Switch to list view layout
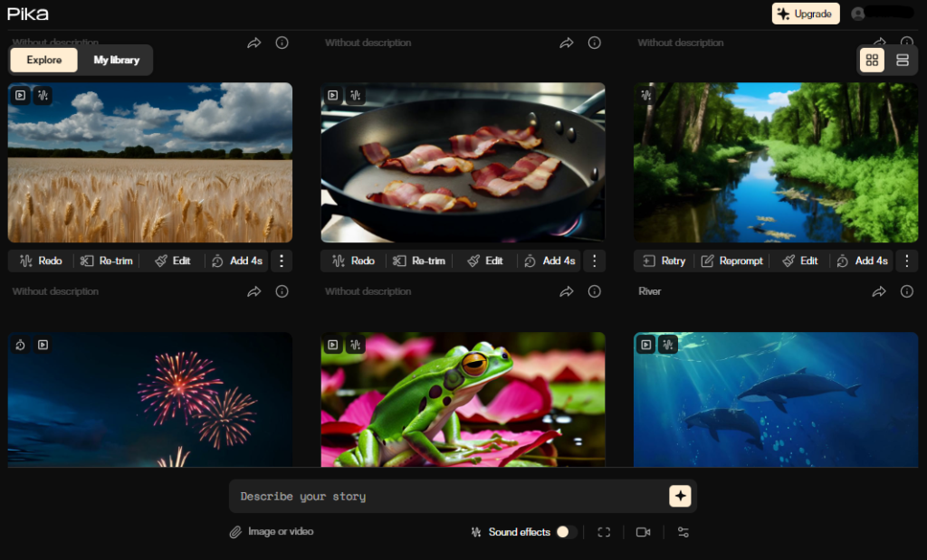The width and height of the screenshot is (927, 560). click(x=903, y=61)
